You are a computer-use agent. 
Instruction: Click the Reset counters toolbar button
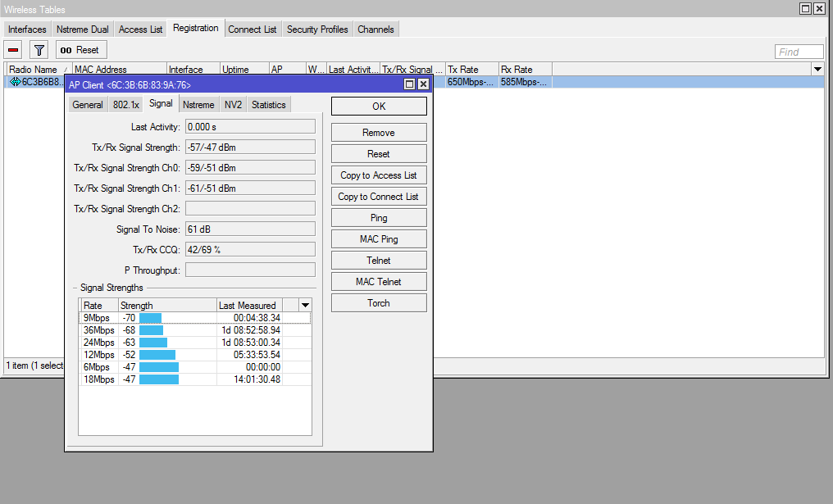coord(80,50)
